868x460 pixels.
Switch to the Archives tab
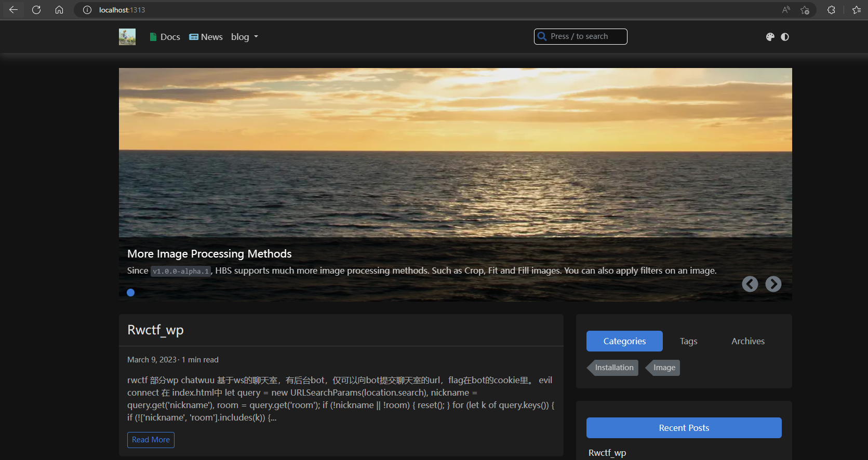coord(747,341)
